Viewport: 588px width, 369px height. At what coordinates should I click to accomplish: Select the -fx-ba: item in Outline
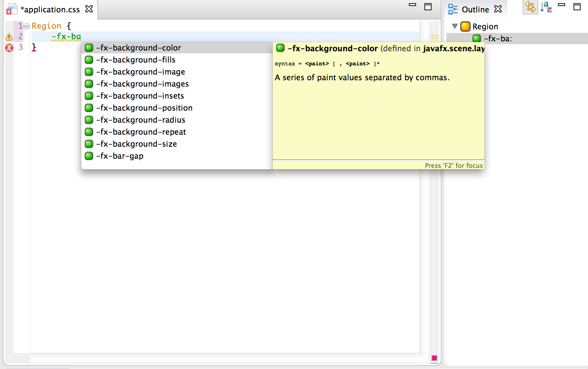point(498,39)
